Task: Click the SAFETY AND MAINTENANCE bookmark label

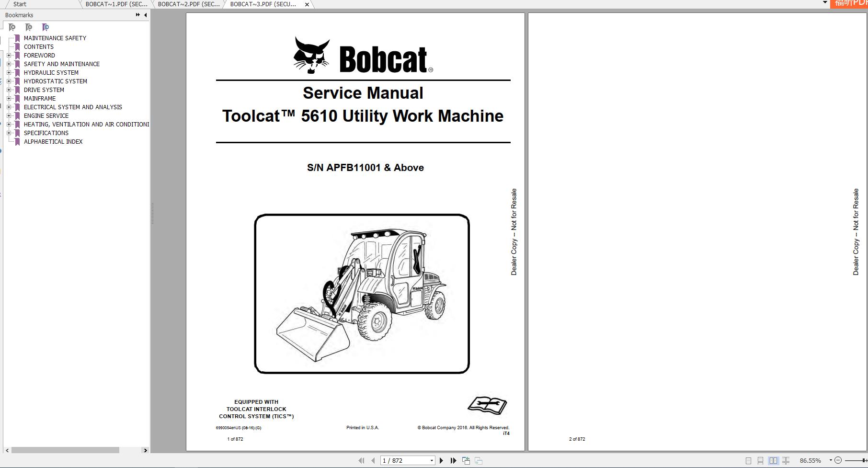Action: pos(62,64)
